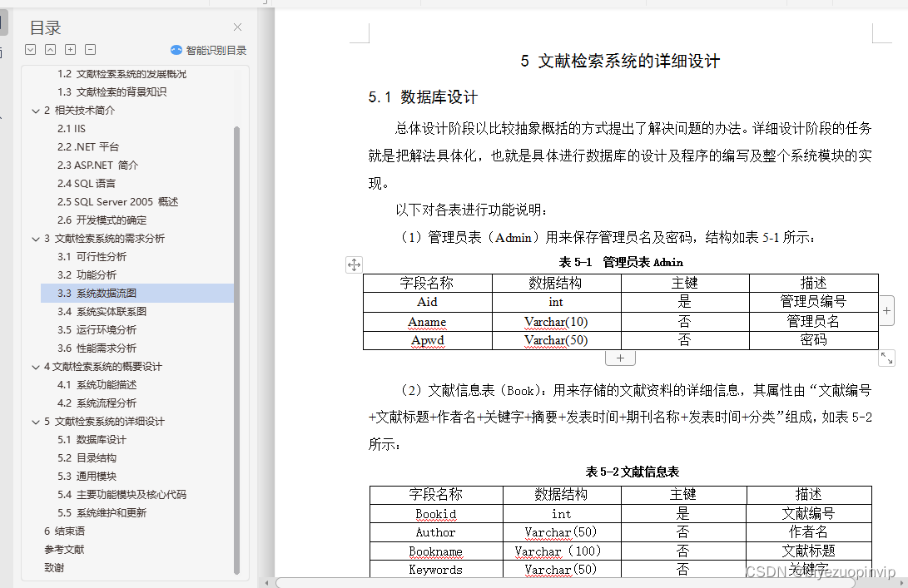Select outline entry '5 文献检索系统的详细设计'
This screenshot has width=908, height=588.
click(104, 422)
